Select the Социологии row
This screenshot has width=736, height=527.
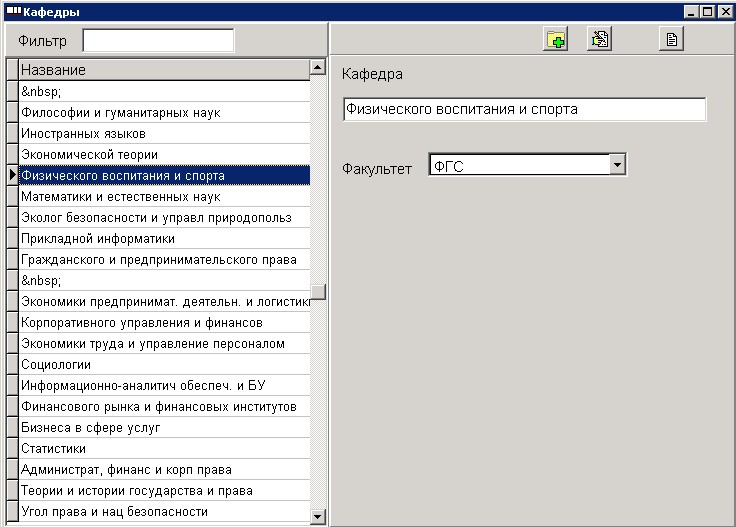(164, 364)
